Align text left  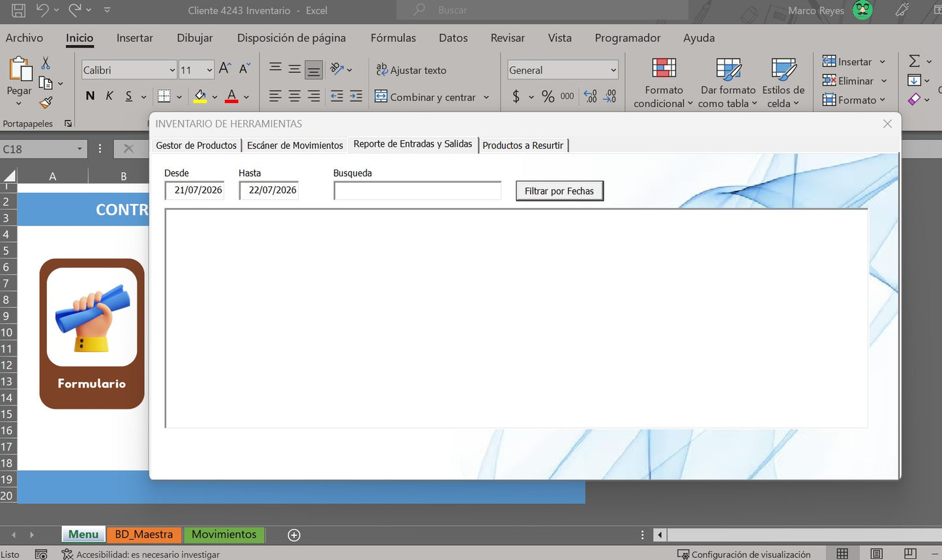click(x=276, y=96)
